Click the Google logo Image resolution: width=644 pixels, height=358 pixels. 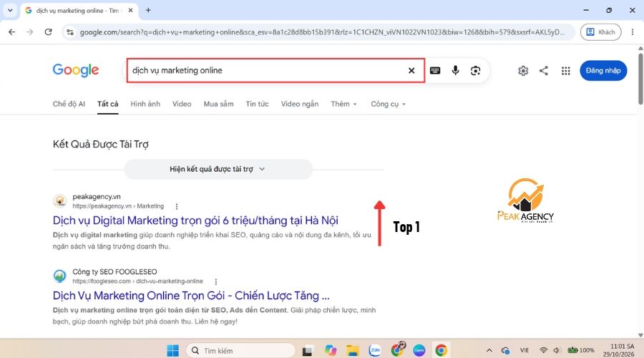point(76,70)
